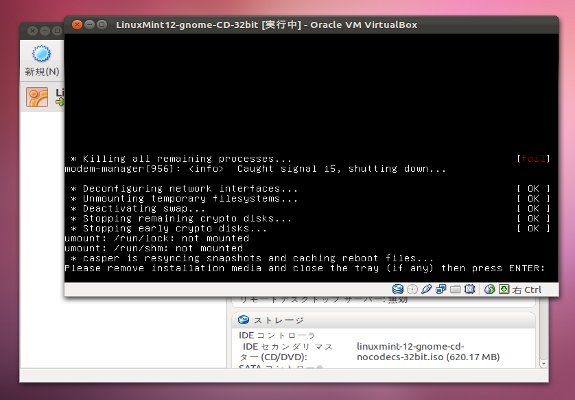Screen dimensions: 575x400
Task: Click the 'Stopping early crypto disks' console line
Action: click(x=169, y=228)
